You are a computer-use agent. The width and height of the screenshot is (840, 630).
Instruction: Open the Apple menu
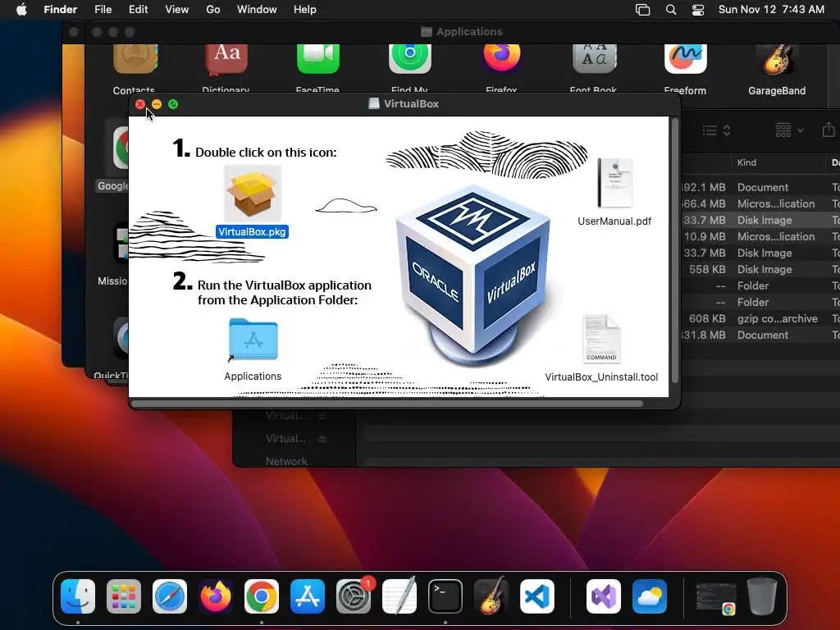(x=21, y=10)
